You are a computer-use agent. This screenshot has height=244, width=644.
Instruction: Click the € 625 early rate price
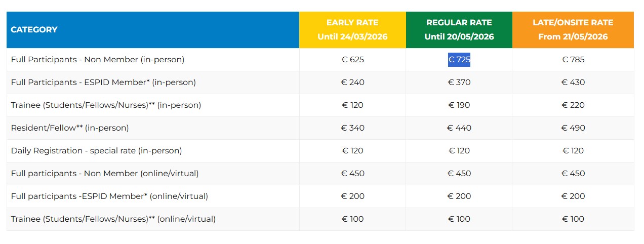(353, 60)
